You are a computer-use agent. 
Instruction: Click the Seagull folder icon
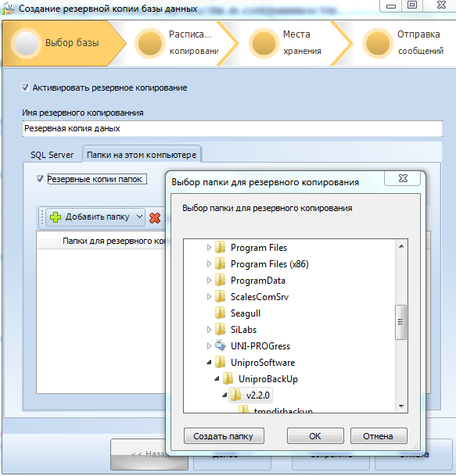coord(220,313)
